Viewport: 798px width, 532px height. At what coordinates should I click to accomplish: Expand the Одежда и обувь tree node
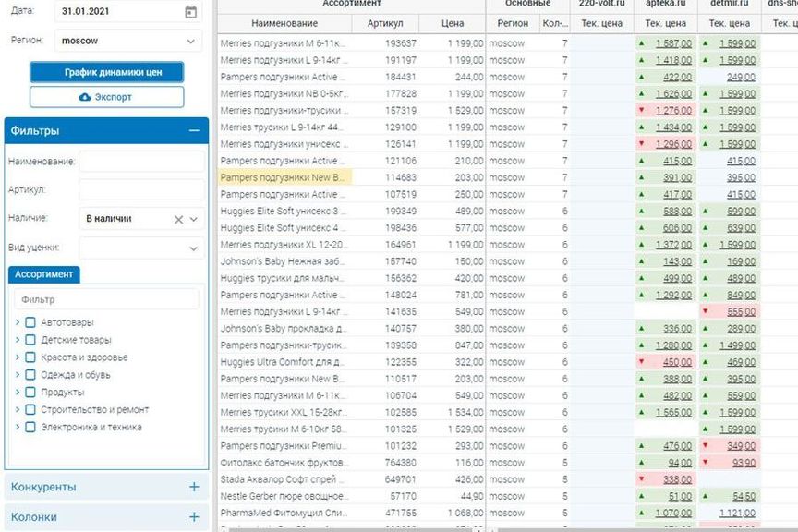18,375
